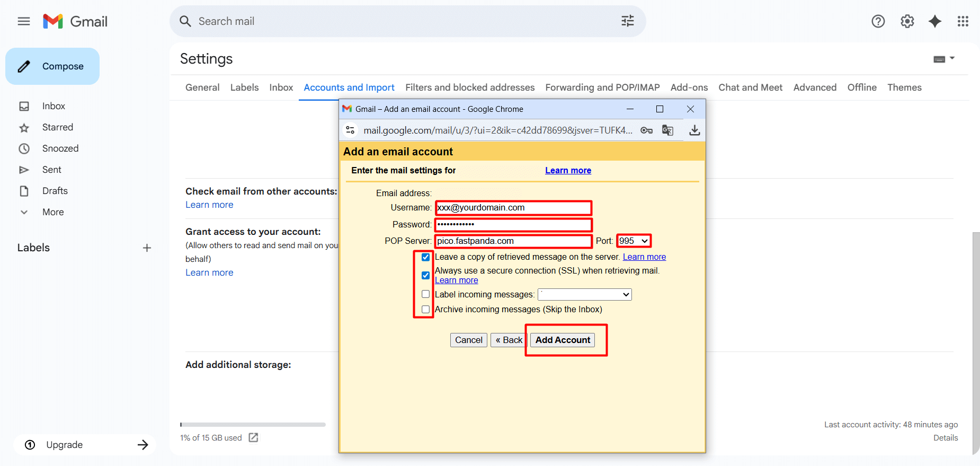Open input tools dropdown arrow

coord(952,58)
